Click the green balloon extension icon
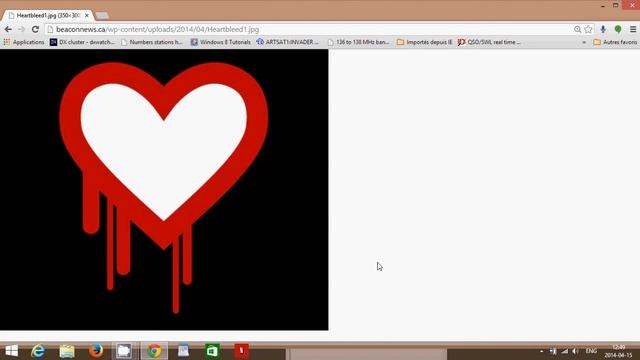This screenshot has width=640, height=360. 618,29
